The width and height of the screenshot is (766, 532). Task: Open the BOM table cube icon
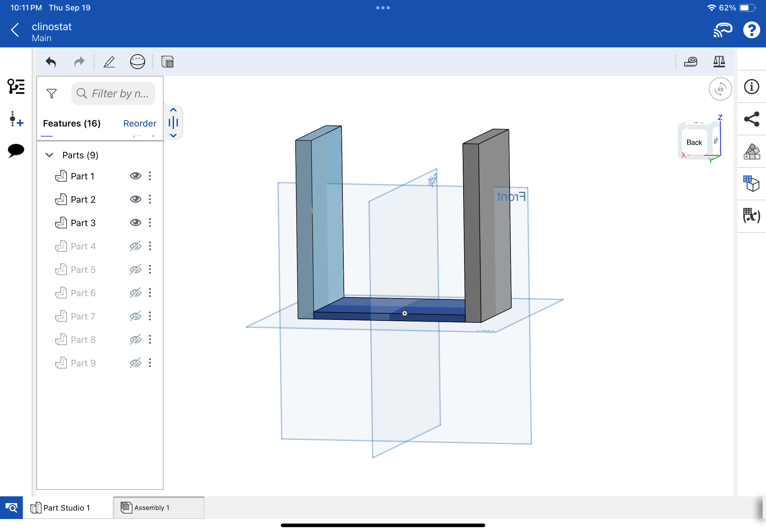click(752, 184)
